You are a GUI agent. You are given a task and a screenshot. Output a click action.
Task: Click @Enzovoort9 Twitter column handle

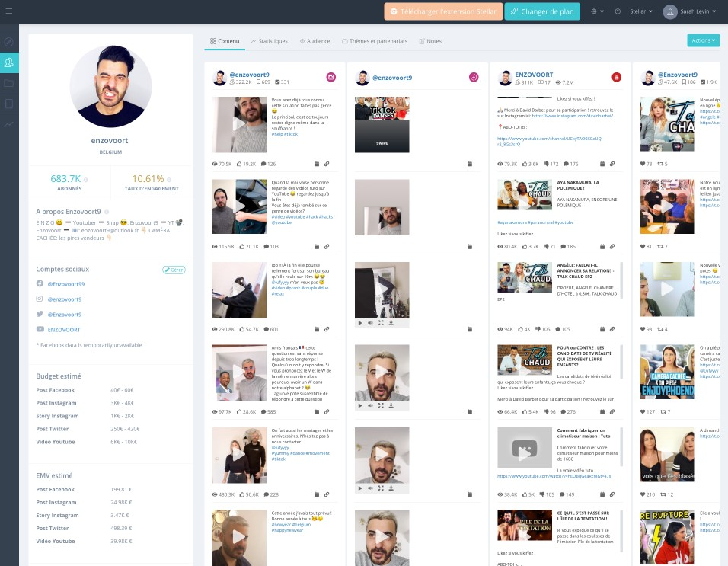678,75
